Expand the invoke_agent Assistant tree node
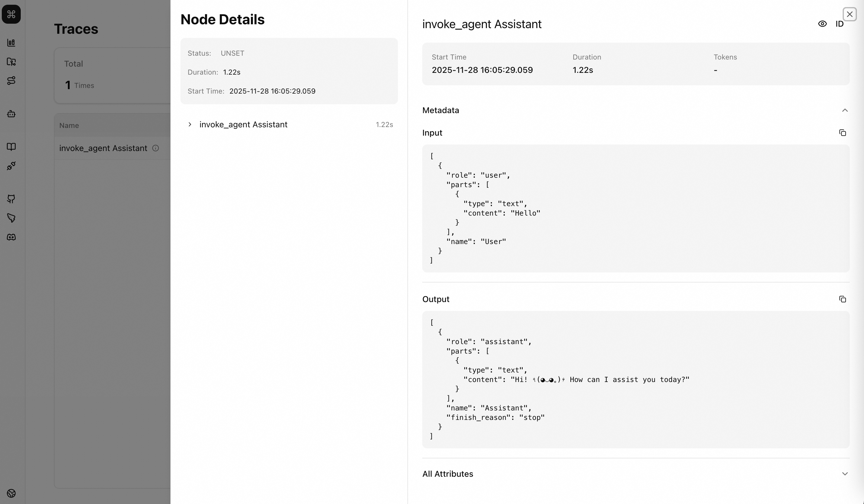The image size is (864, 504). click(x=190, y=124)
